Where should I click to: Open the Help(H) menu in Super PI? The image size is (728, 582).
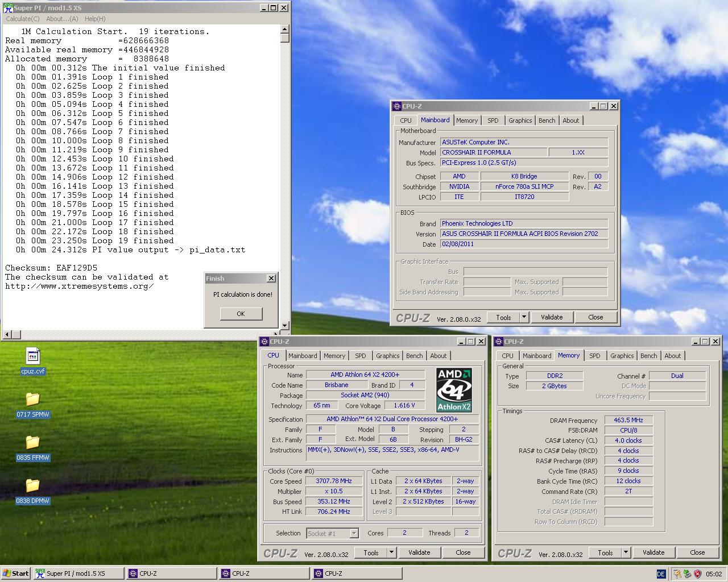click(x=95, y=19)
